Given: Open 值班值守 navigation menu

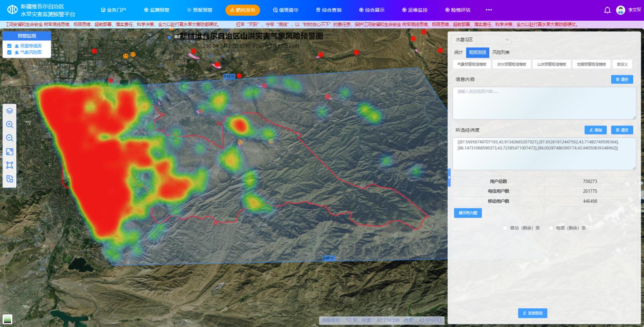Looking at the screenshot, I should click(286, 10).
